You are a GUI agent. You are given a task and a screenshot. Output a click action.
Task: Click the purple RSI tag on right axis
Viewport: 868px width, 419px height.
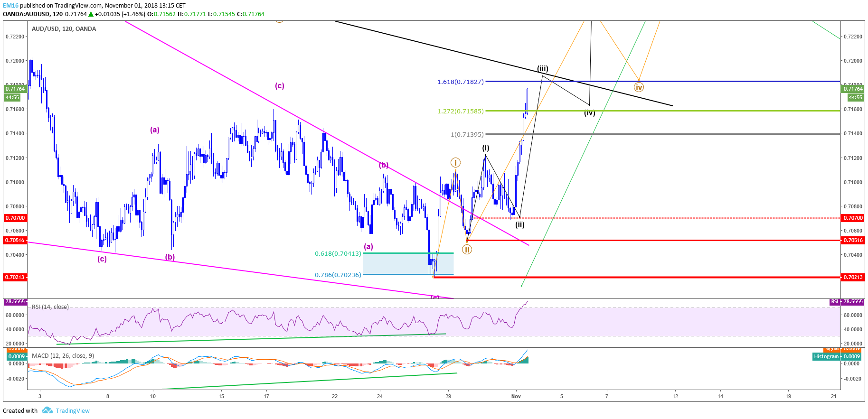click(x=835, y=301)
